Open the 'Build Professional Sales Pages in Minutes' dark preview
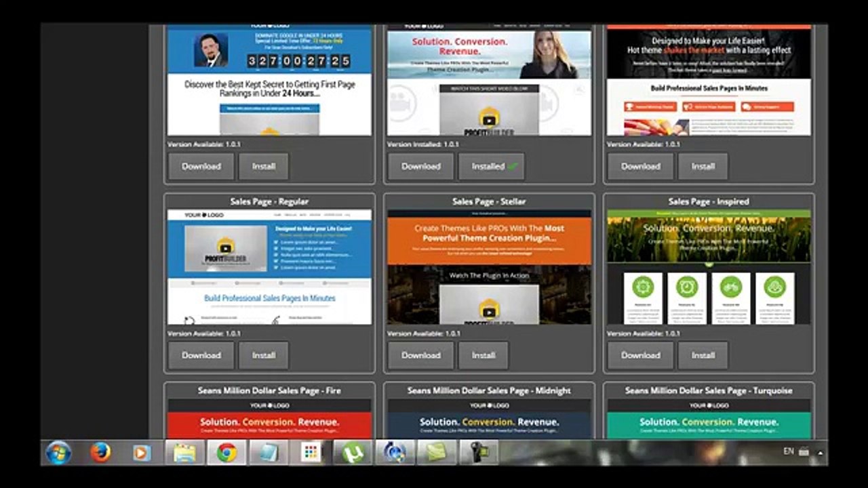The image size is (868, 488). point(709,80)
